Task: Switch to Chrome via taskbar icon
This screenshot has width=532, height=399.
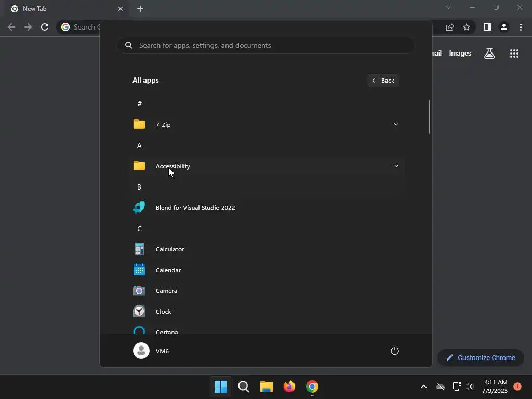Action: [312, 387]
